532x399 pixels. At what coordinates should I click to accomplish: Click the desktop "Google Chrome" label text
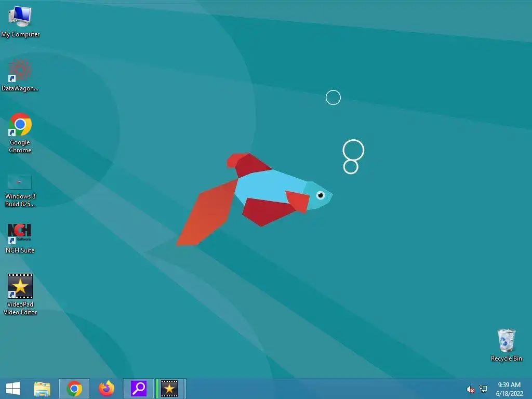[20, 146]
